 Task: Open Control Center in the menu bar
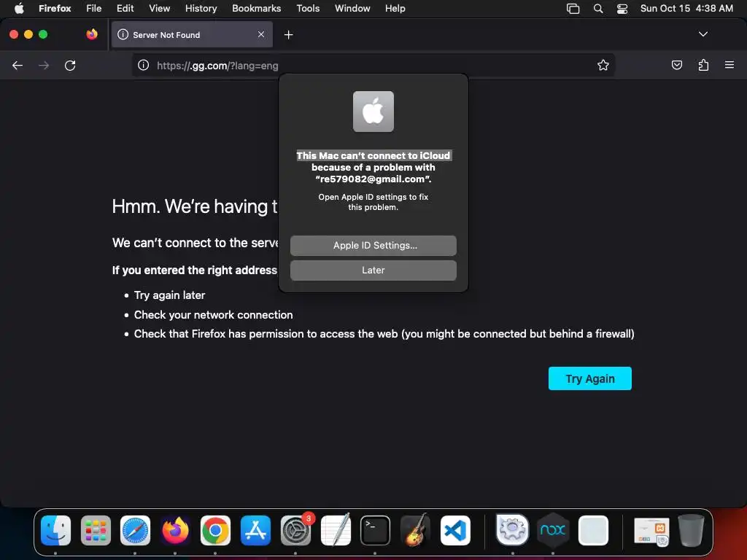point(622,9)
